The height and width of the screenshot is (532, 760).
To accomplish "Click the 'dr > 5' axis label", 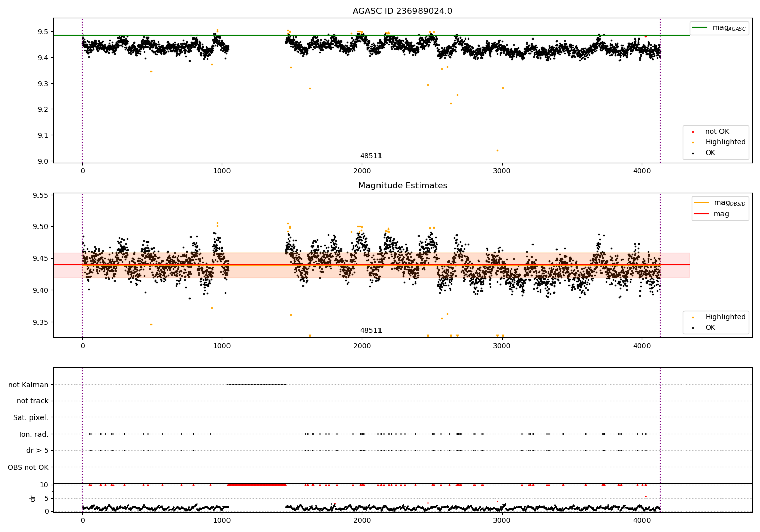I will [37, 450].
